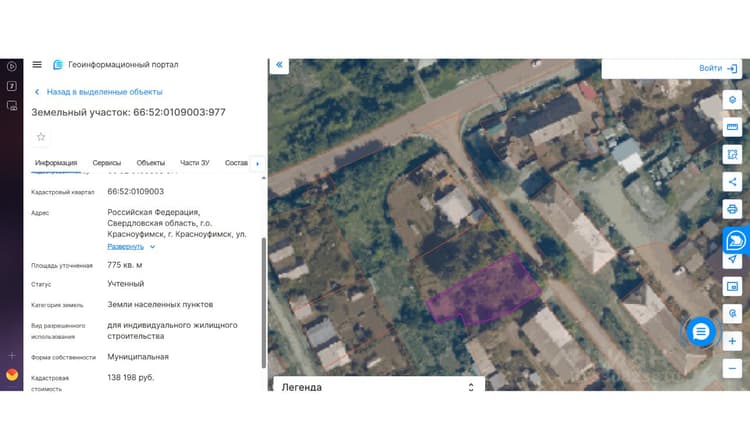Share the current map view
Image resolution: width=750 pixels, height=422 pixels.
pyautogui.click(x=732, y=182)
